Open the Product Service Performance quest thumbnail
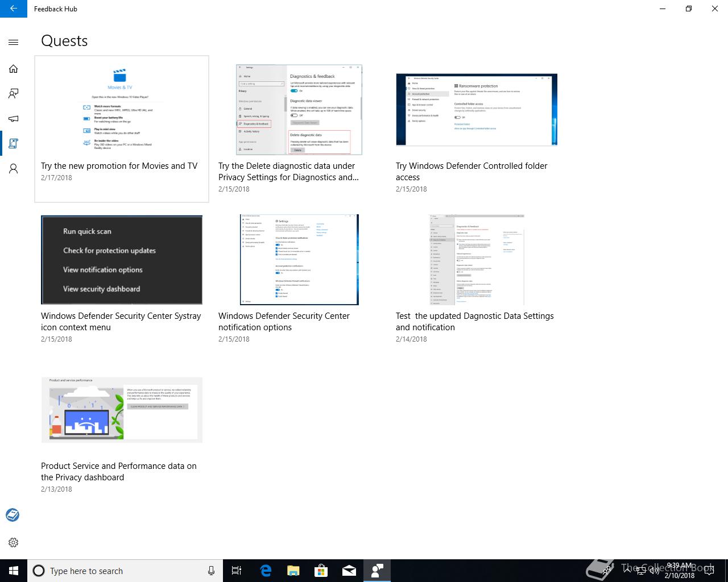Viewport: 728px width, 582px height. point(122,410)
